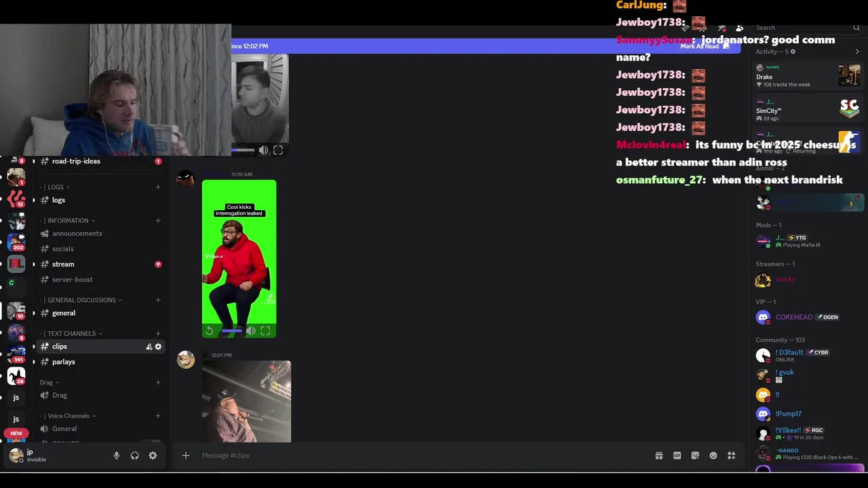Open member NANDO playing COD Black Ops 6

point(808,453)
